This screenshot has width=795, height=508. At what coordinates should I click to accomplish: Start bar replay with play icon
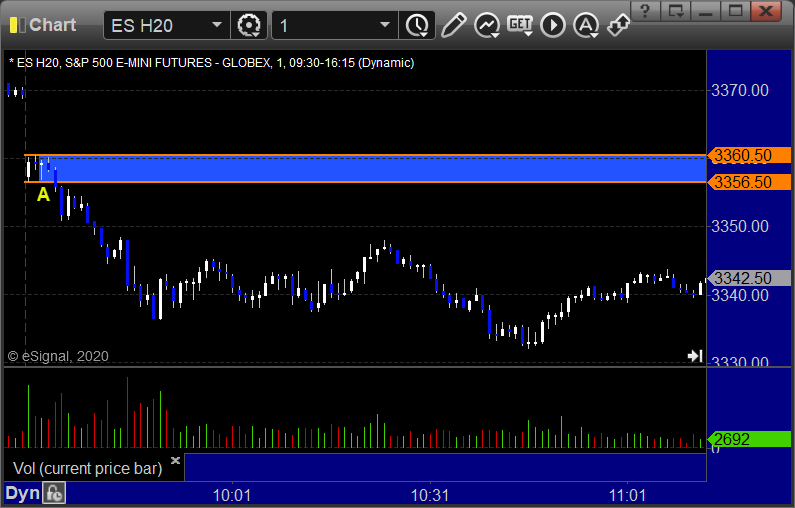click(x=553, y=25)
